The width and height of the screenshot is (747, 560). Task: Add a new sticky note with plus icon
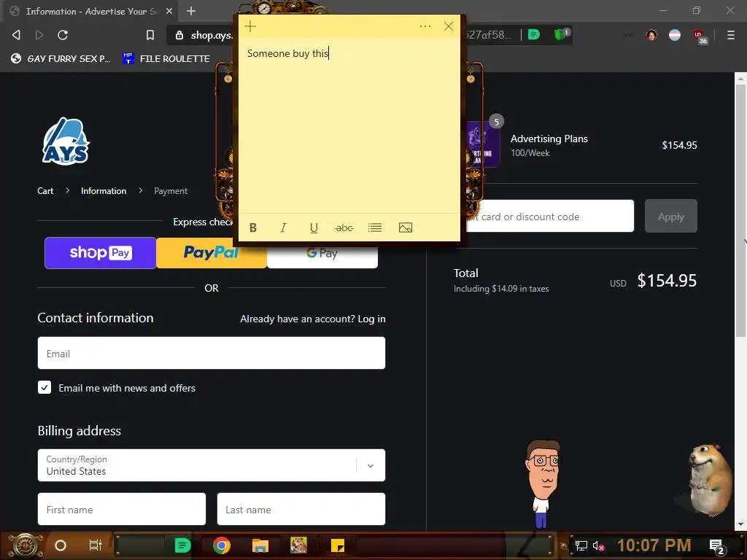pyautogui.click(x=250, y=27)
